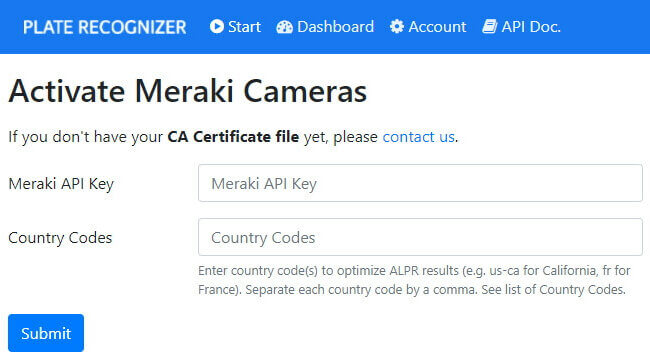This screenshot has width=650, height=363.
Task: Select the Activate Meraki Cameras heading
Action: tap(188, 92)
